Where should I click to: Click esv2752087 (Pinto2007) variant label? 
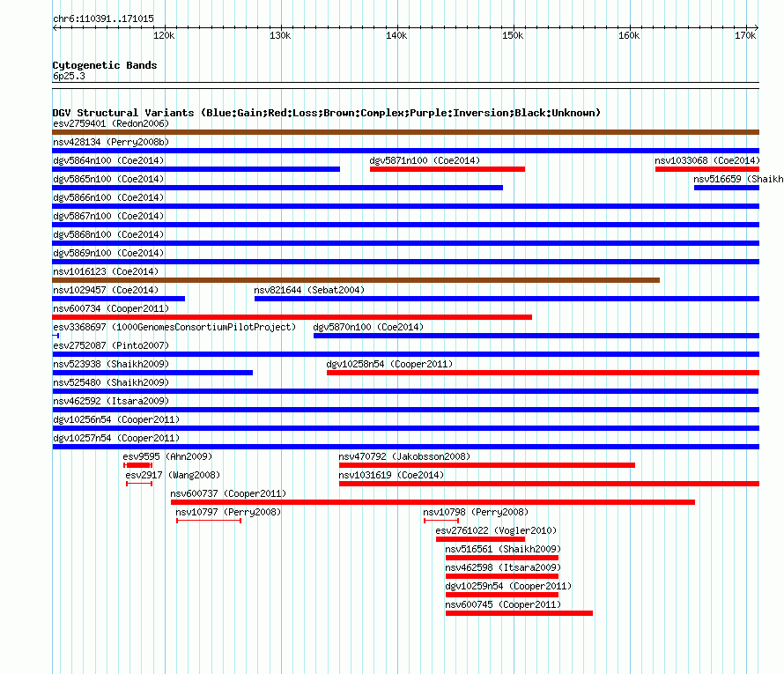pyautogui.click(x=111, y=345)
